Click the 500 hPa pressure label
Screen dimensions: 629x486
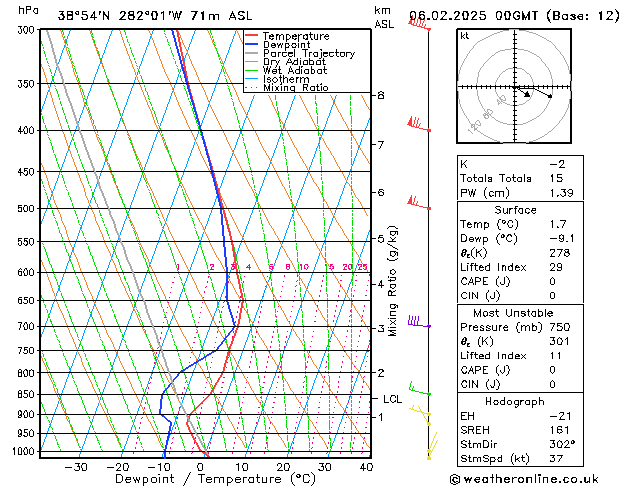[x=28, y=209]
